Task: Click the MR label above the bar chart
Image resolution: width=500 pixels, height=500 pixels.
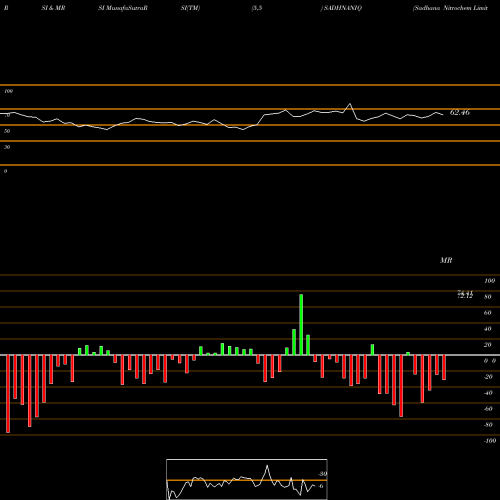Action: coord(446,260)
